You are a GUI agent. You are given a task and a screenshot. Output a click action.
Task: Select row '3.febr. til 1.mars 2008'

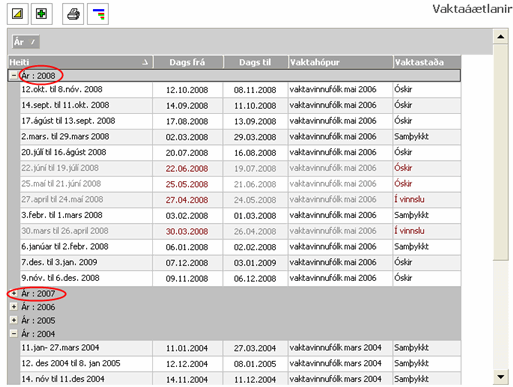pyautogui.click(x=240, y=215)
